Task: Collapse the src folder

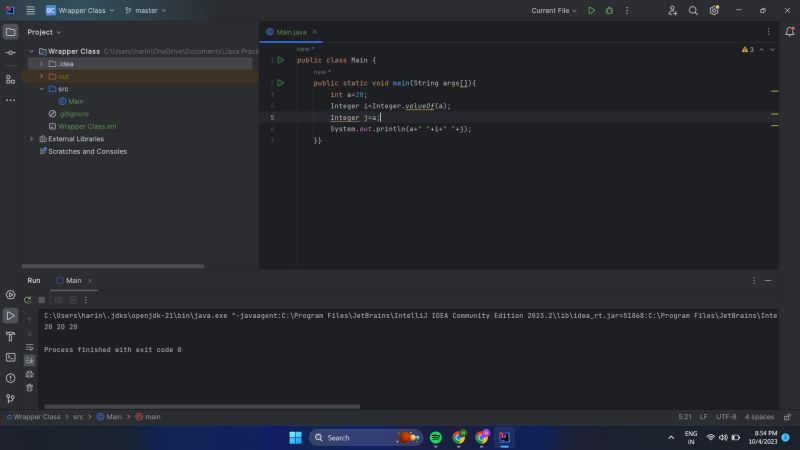Action: pyautogui.click(x=42, y=89)
